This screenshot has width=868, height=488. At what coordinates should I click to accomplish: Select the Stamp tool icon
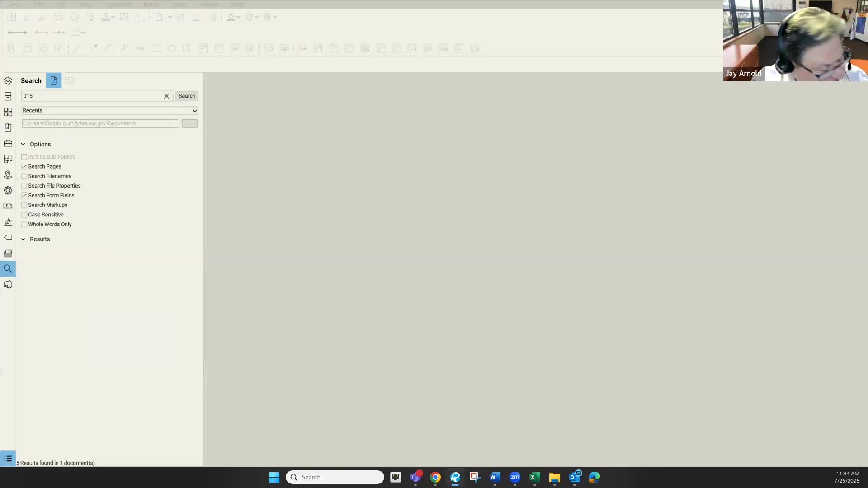[105, 17]
